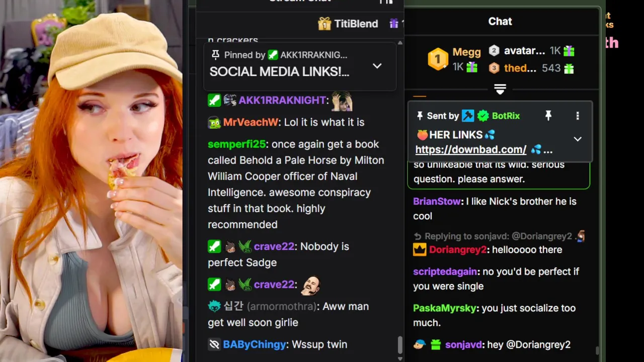
Task: Open MrVeachW's username in stream chat
Action: [251, 122]
